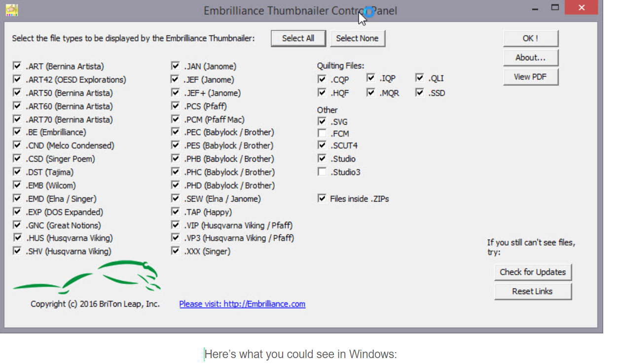Toggle .XXX (Singer) checkbox
Screen dimensions: 619x364
coord(175,251)
